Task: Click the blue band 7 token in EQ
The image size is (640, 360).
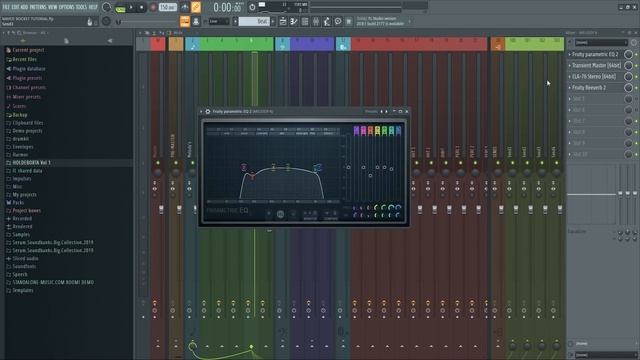Action: [x=398, y=131]
